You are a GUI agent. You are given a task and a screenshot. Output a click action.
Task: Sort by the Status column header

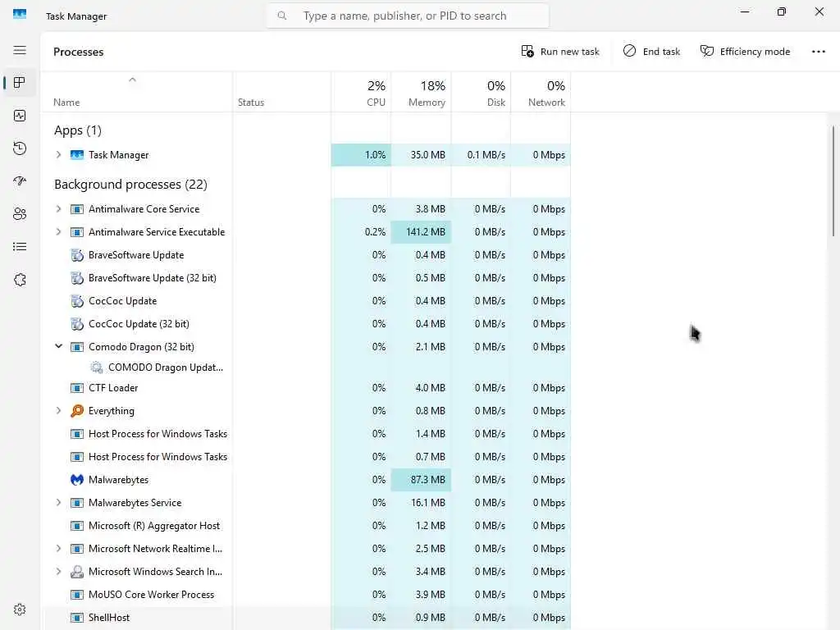[282, 92]
